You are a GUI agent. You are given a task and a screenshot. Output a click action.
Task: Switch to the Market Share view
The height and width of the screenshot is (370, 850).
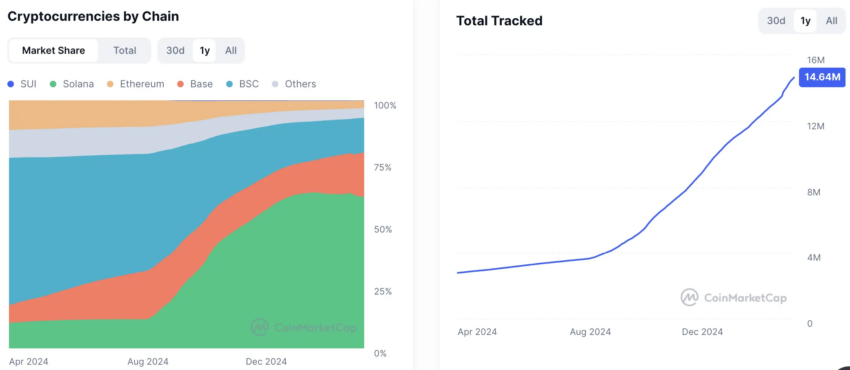pos(54,50)
